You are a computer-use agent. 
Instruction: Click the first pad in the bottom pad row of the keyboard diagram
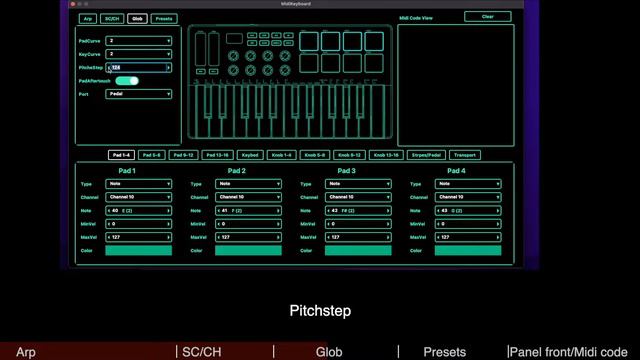(309, 63)
